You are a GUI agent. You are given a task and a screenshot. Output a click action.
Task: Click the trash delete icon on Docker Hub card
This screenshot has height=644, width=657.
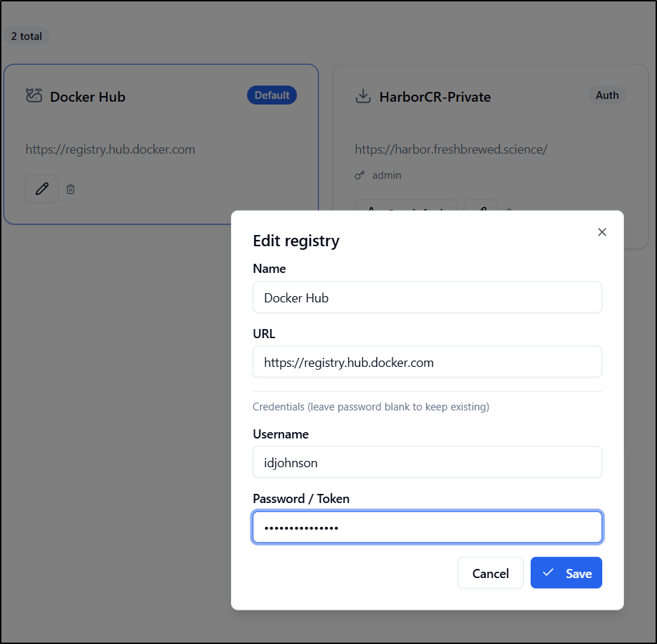(71, 189)
